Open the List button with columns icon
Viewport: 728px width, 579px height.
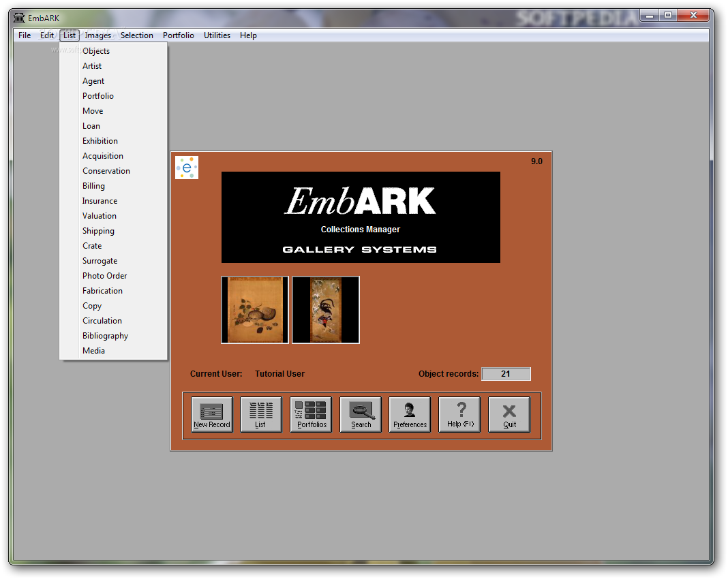(x=260, y=414)
